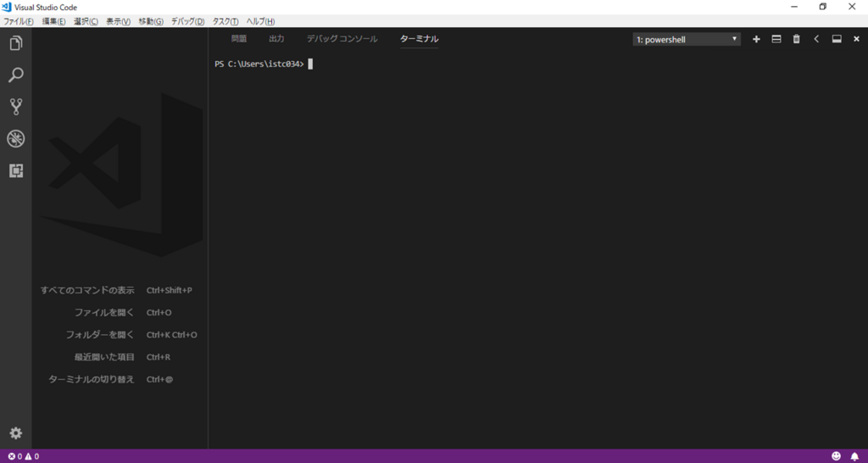868x463 pixels.
Task: Open the 移動(G) menu
Action: (x=151, y=21)
